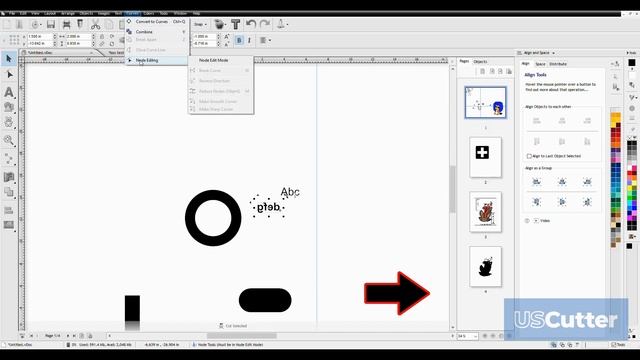Image resolution: width=640 pixels, height=360 pixels.
Task: Expand the Video section arrow
Action: (536, 220)
